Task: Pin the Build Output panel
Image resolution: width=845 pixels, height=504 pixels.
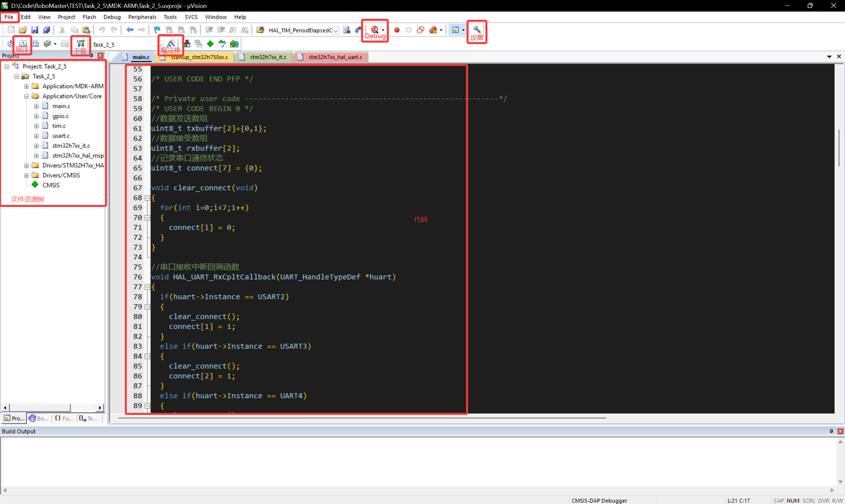Action: click(x=831, y=431)
